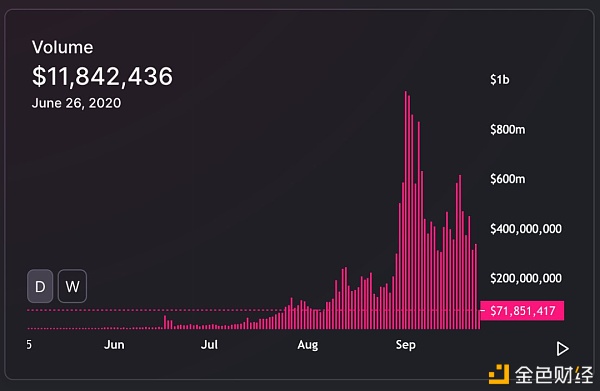This screenshot has height=391, width=600.
Task: Click the tallest volume bar near Sep
Action: click(406, 210)
